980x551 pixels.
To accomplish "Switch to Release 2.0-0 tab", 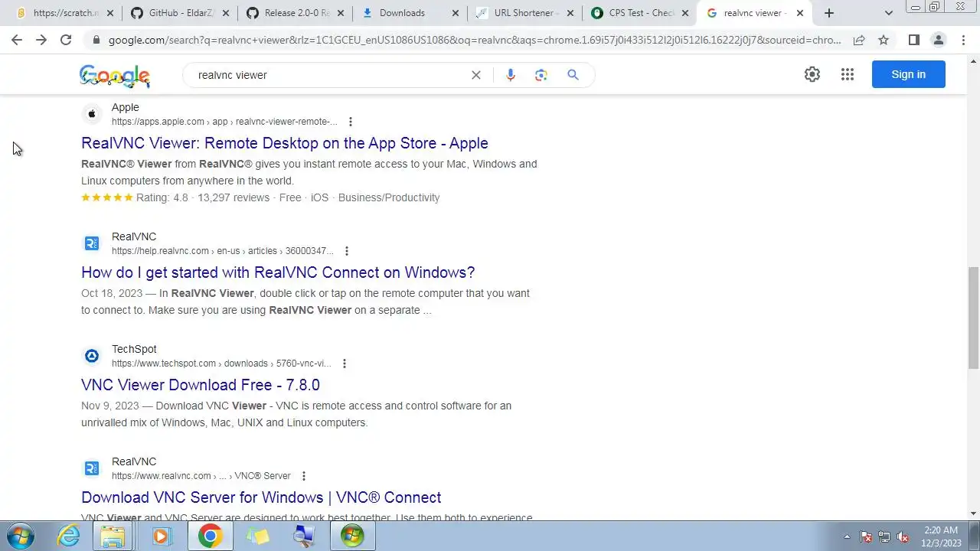I will coord(296,13).
